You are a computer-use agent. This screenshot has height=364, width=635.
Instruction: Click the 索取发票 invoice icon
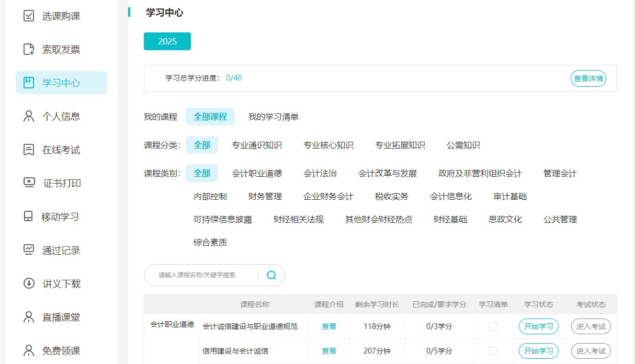29,50
